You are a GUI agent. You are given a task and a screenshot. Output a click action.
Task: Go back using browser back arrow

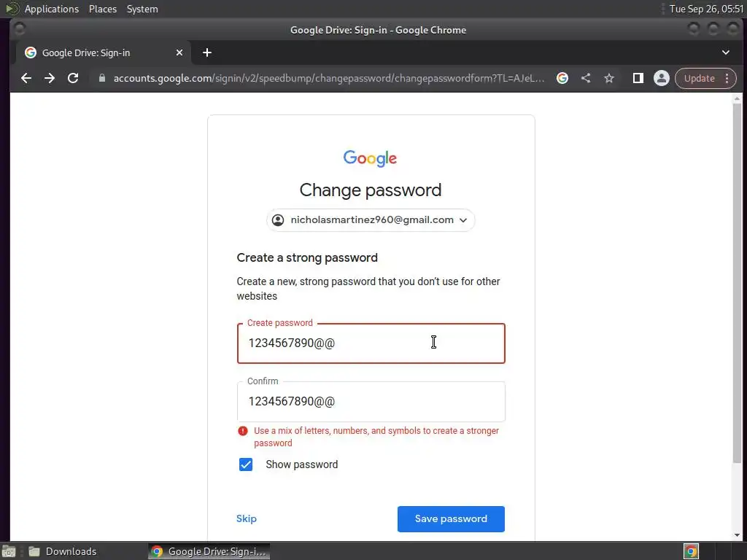pyautogui.click(x=26, y=78)
